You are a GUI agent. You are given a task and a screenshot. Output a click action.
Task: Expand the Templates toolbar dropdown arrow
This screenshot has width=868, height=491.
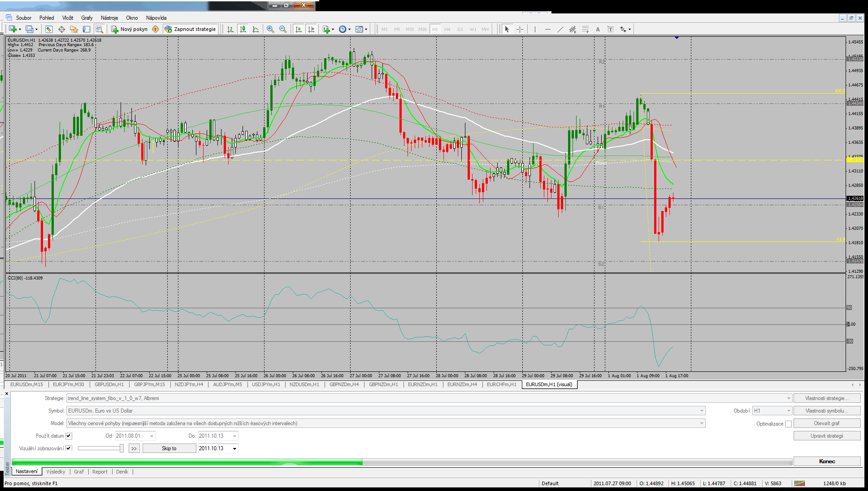(366, 30)
